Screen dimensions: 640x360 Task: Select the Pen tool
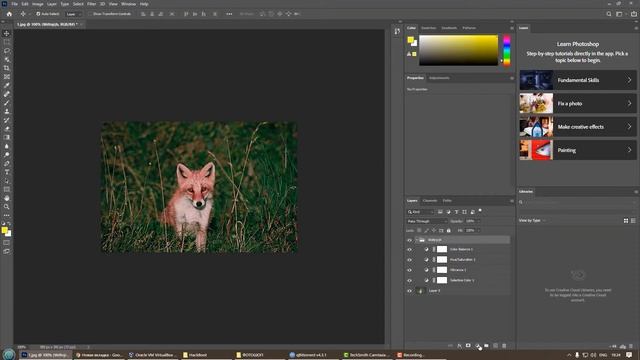point(7,163)
